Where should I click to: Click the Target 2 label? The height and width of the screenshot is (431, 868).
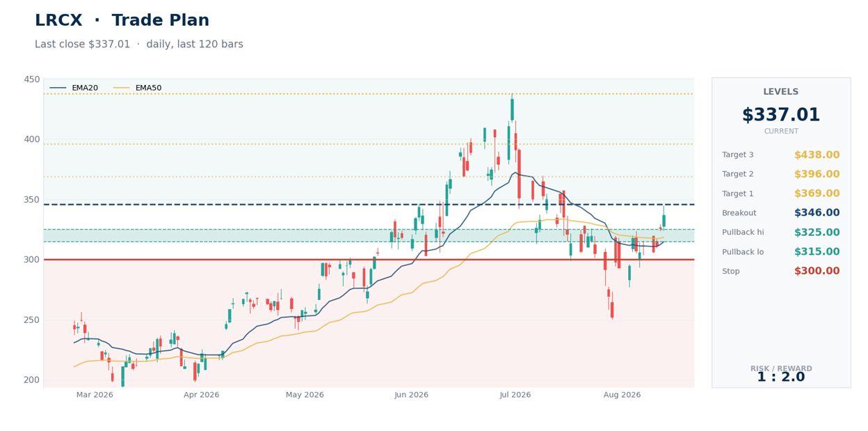tap(738, 174)
